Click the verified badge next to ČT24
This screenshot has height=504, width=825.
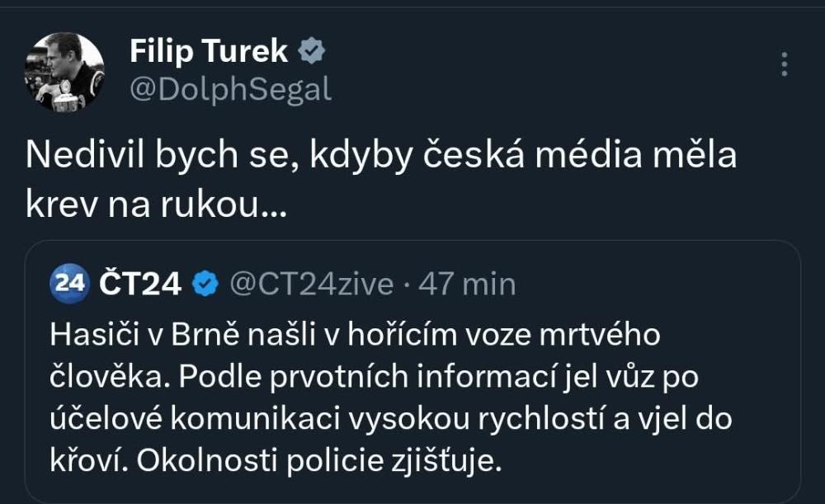click(x=205, y=285)
